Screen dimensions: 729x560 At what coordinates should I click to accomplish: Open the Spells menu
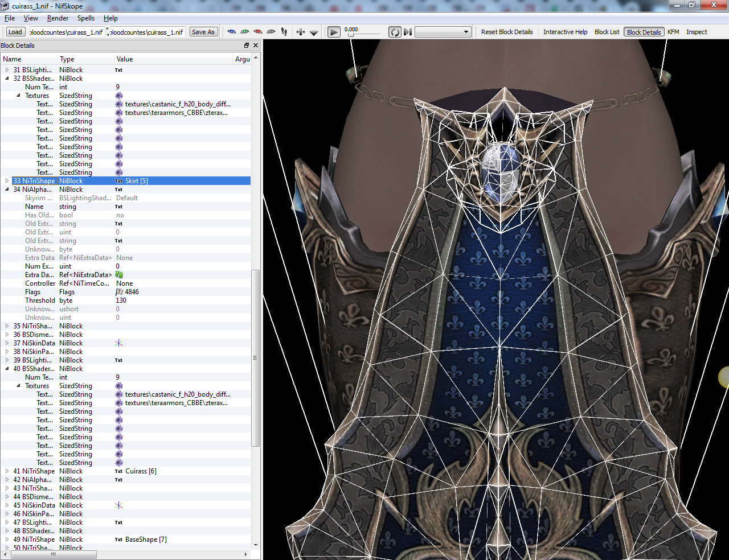[x=86, y=18]
